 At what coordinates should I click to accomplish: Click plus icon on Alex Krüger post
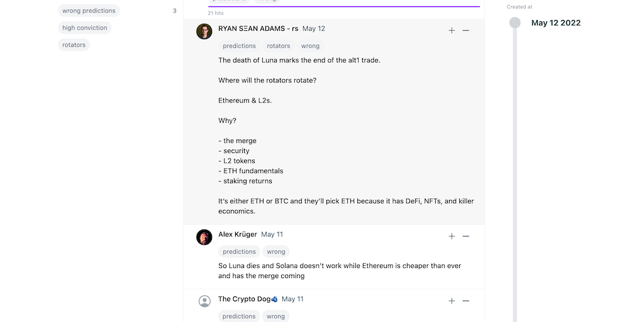[x=452, y=236]
